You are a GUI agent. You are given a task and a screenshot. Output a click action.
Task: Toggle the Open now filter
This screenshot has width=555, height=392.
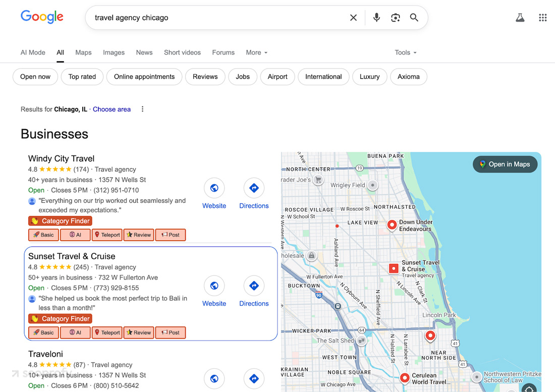coord(35,77)
